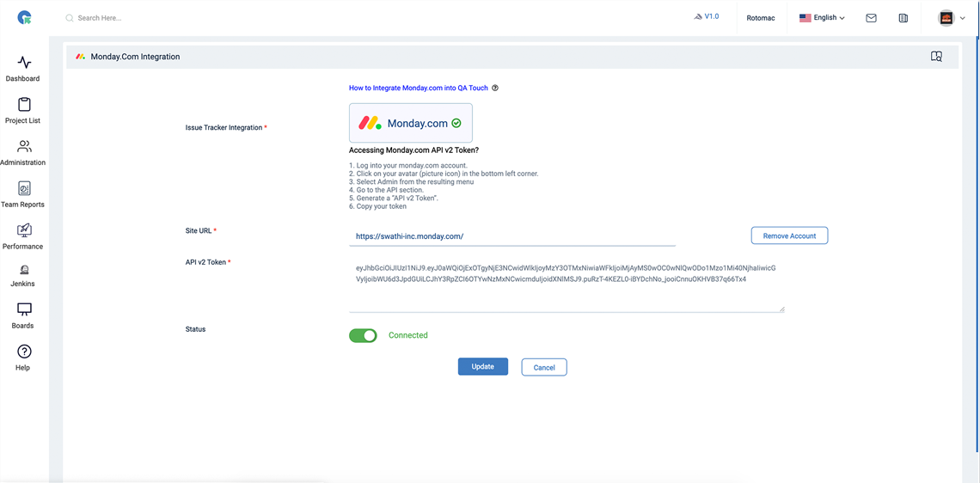Image resolution: width=980 pixels, height=483 pixels.
Task: Click the green verified checkmark on Monday.com card
Action: coord(456,123)
